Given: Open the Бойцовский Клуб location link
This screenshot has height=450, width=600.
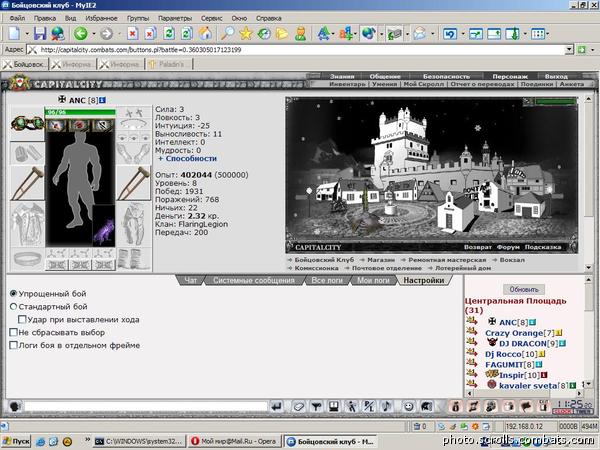Looking at the screenshot, I should click(x=324, y=260).
